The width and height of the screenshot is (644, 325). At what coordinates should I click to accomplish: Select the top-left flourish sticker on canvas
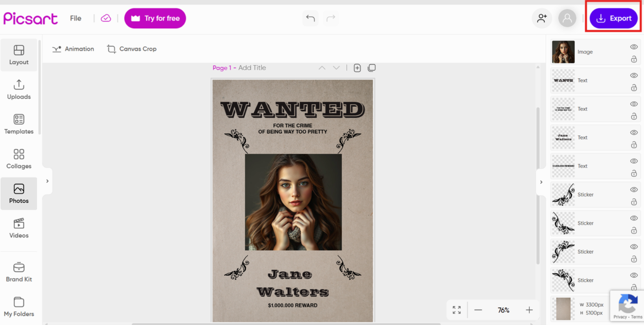237,140
